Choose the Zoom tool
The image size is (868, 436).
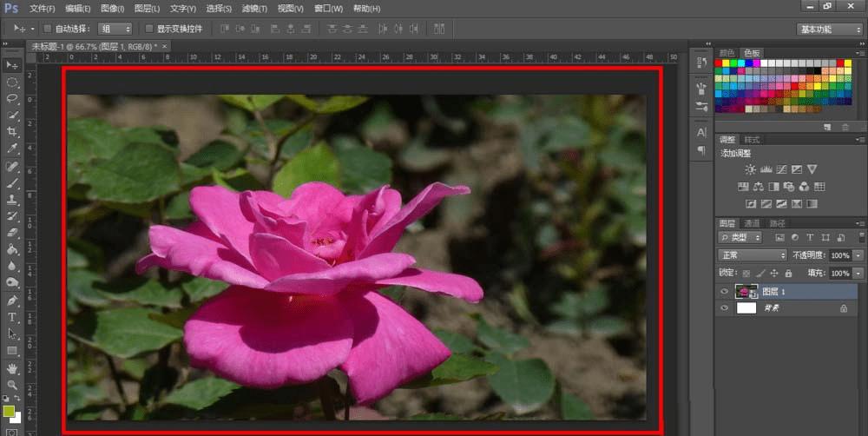(x=12, y=384)
